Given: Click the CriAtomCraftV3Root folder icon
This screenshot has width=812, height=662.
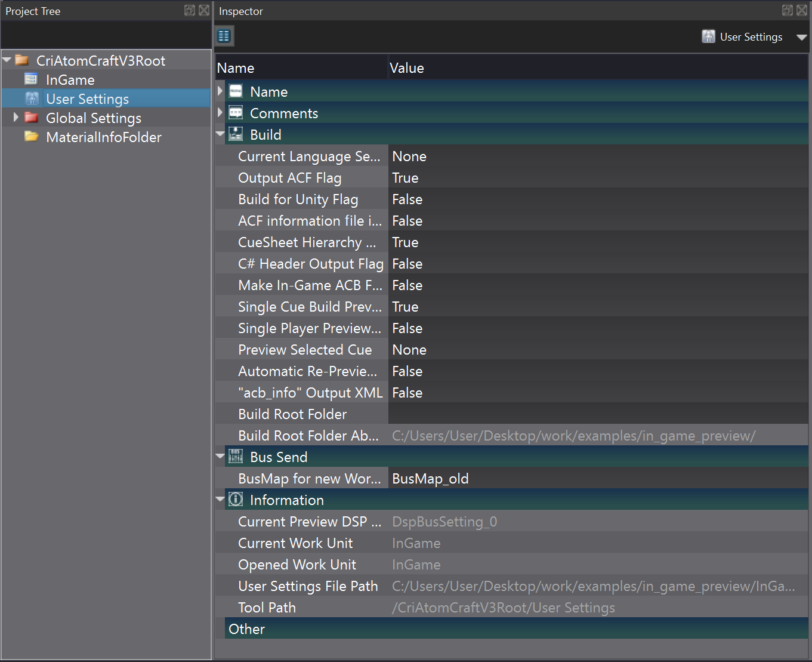Looking at the screenshot, I should (x=22, y=60).
